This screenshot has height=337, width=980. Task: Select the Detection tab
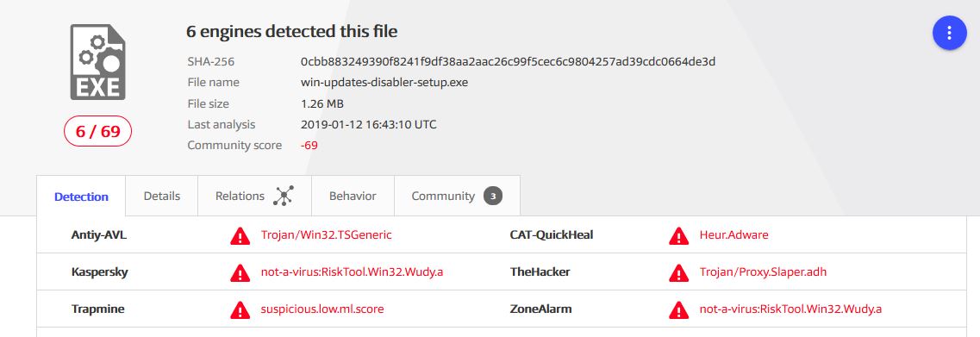point(81,197)
